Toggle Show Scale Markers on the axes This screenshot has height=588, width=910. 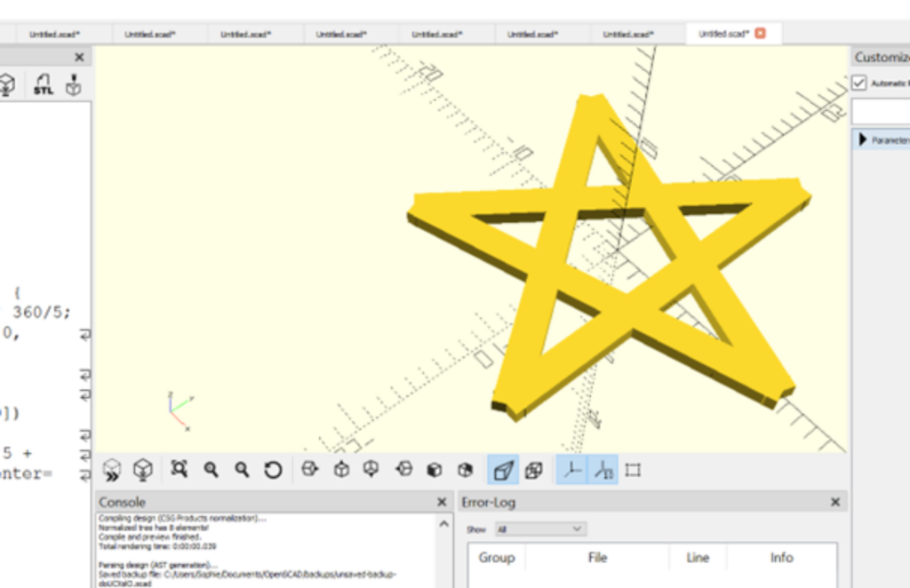click(x=603, y=470)
